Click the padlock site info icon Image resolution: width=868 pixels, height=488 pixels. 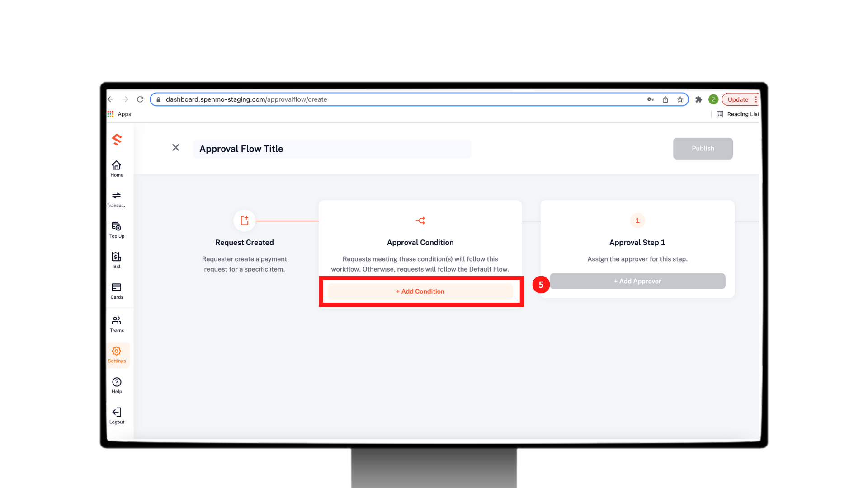point(158,99)
